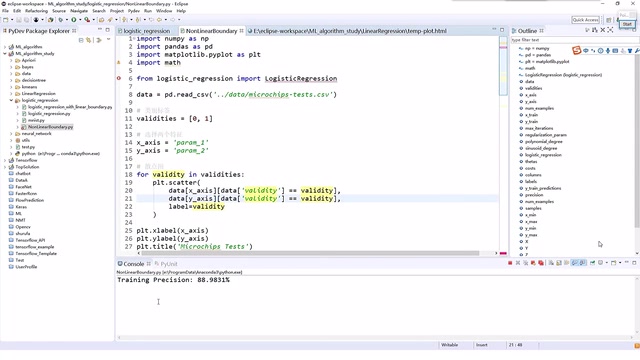
Task: Click the Previous Annotation toolbar icon
Action: pyautogui.click(x=138, y=20)
